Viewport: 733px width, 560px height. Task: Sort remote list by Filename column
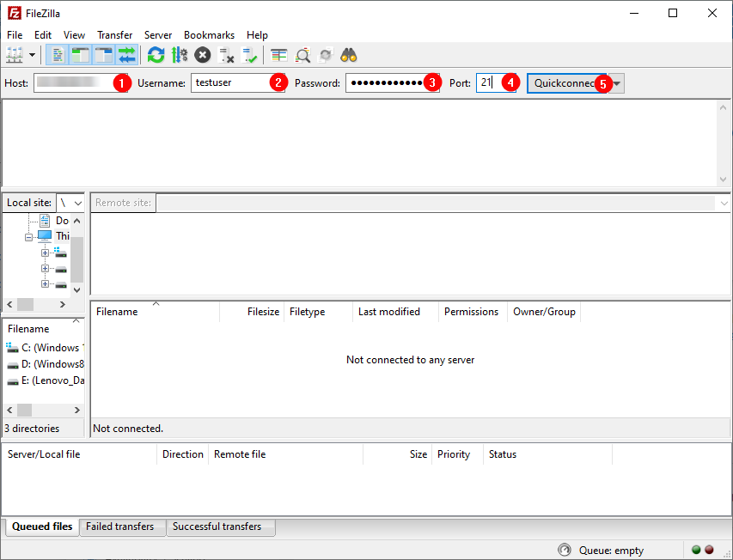(155, 312)
